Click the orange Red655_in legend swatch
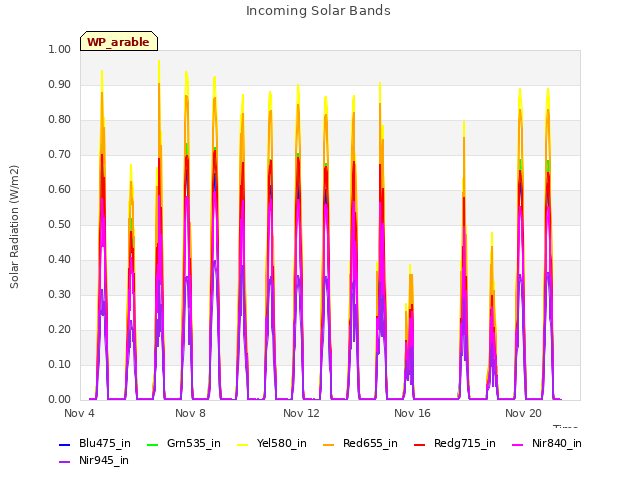 point(329,444)
